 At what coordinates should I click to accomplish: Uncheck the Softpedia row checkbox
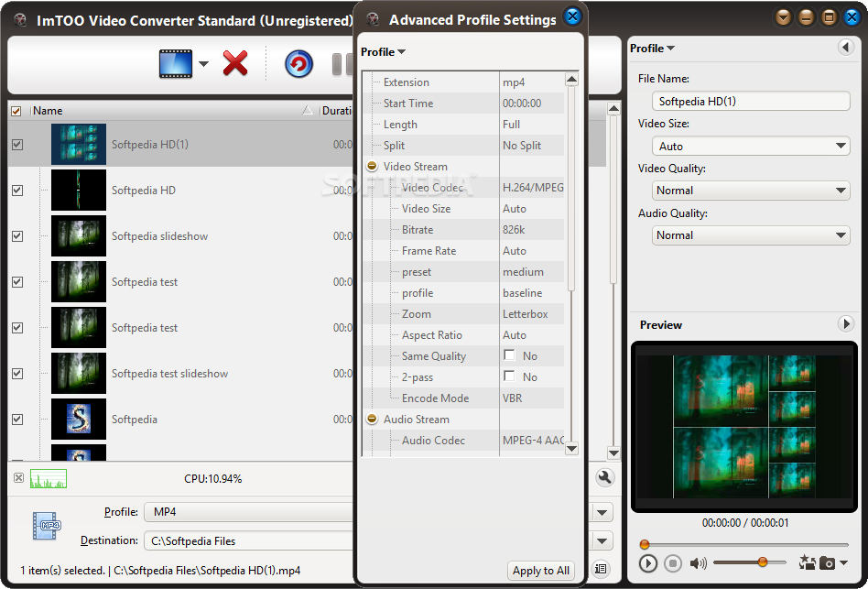[17, 419]
